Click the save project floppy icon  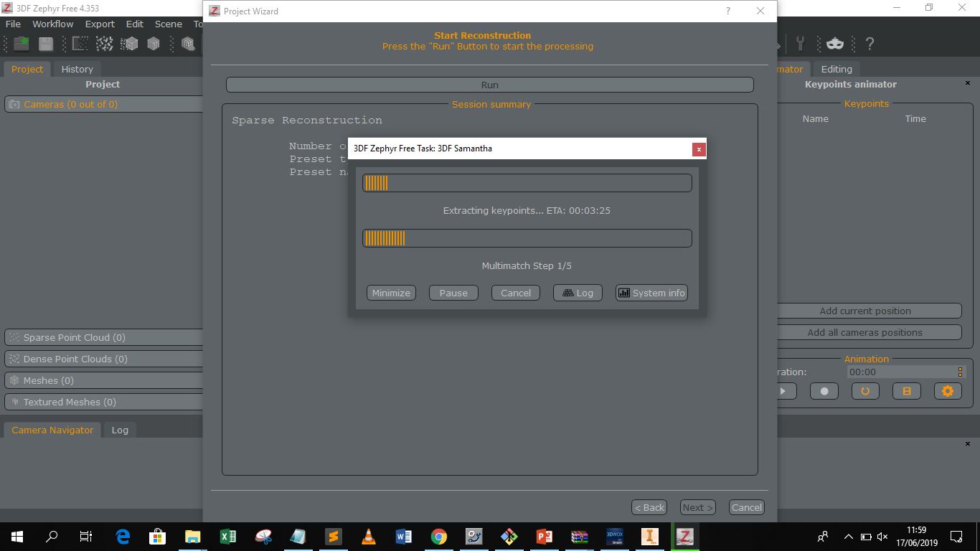coord(46,44)
